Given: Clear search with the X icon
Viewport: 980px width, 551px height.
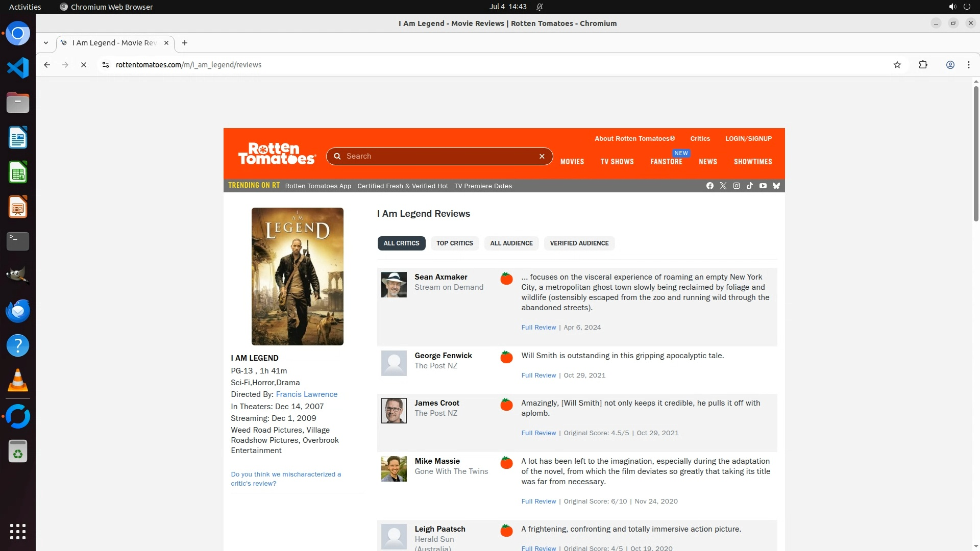Looking at the screenshot, I should 542,156.
